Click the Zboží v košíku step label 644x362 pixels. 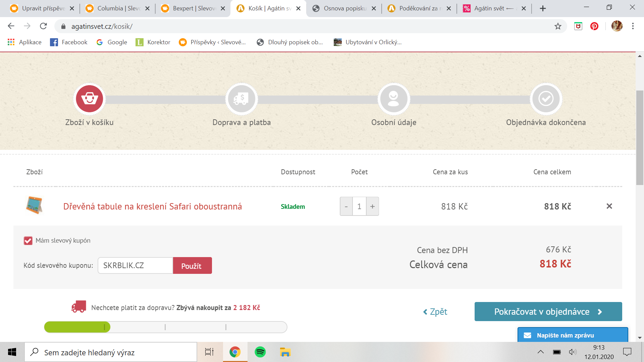click(89, 122)
